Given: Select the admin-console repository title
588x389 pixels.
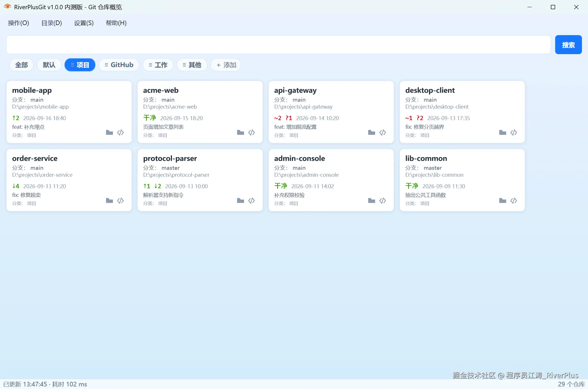Looking at the screenshot, I should click(x=299, y=158).
